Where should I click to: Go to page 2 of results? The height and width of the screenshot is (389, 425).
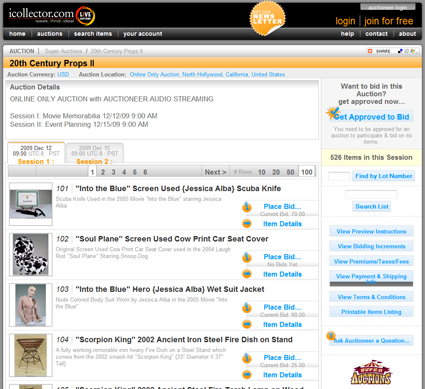coord(103,172)
